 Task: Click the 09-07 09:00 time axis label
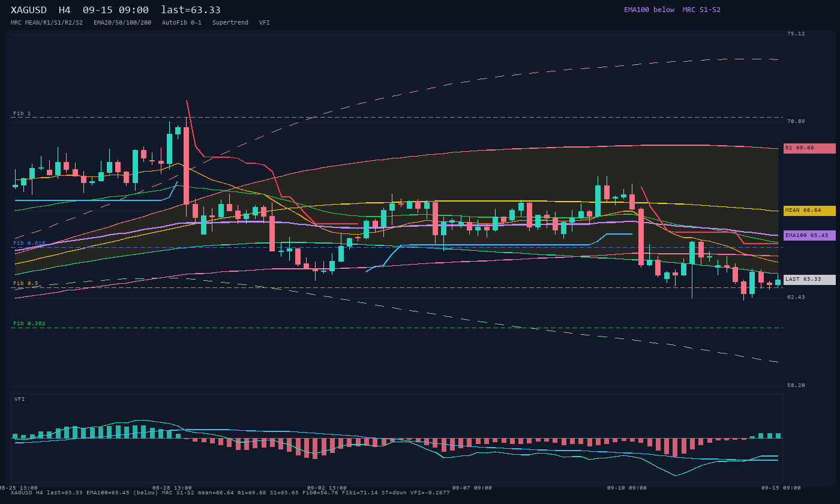[472, 488]
